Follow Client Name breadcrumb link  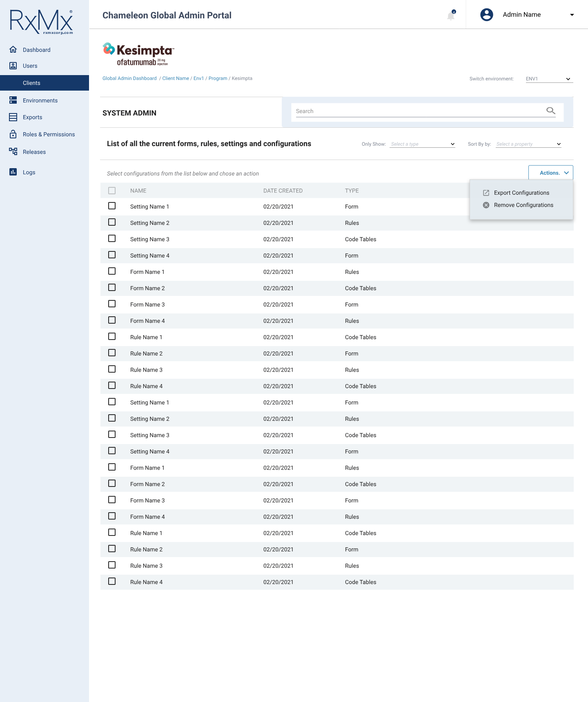(x=176, y=78)
